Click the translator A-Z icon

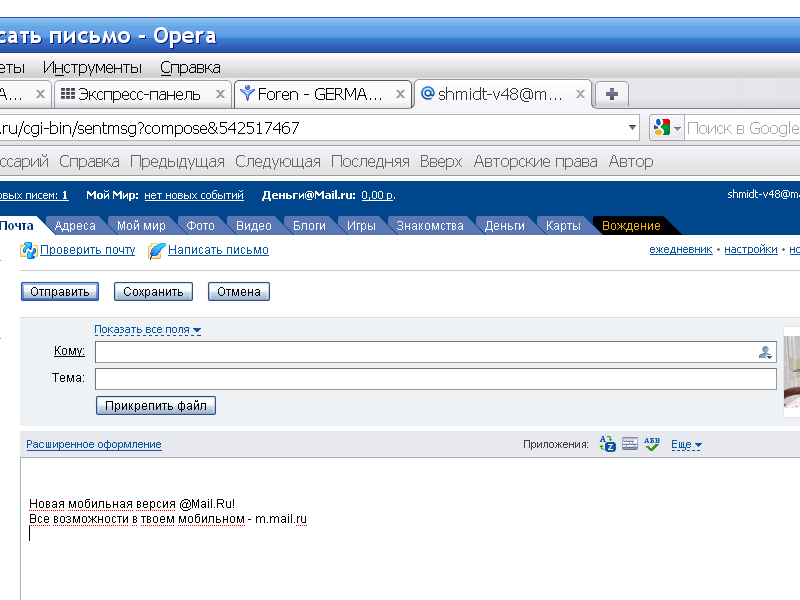tap(607, 444)
